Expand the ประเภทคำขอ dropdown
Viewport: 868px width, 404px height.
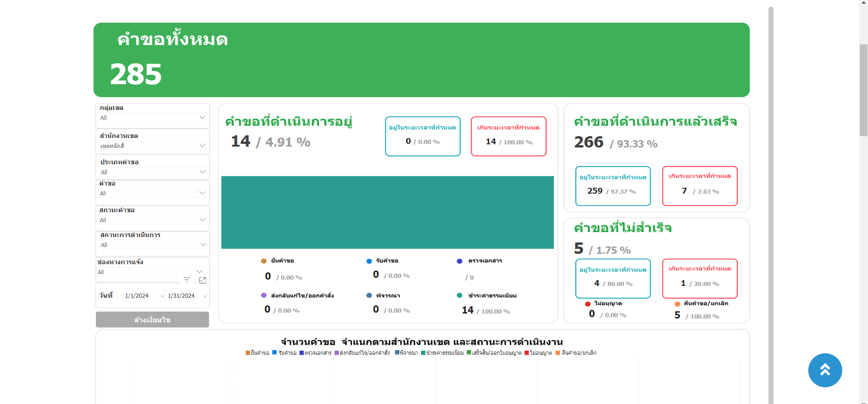pyautogui.click(x=202, y=172)
